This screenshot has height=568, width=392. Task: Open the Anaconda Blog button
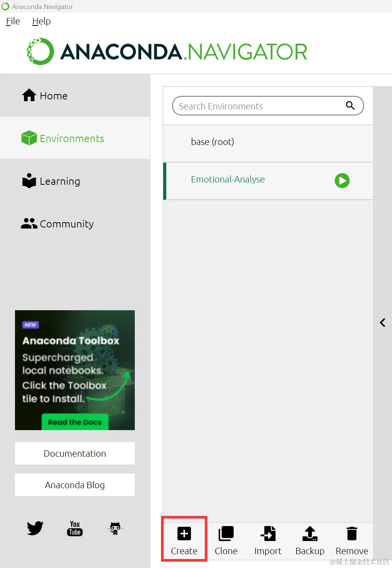[x=75, y=485]
